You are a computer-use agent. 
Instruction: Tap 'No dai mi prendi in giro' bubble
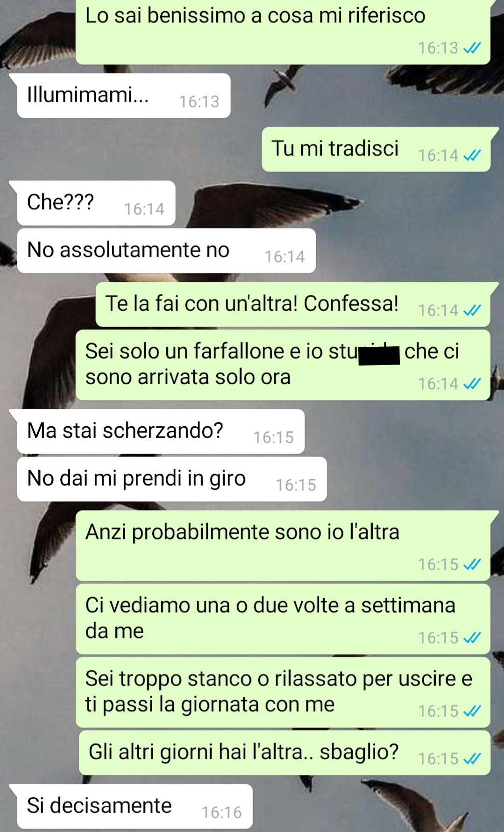[172, 479]
